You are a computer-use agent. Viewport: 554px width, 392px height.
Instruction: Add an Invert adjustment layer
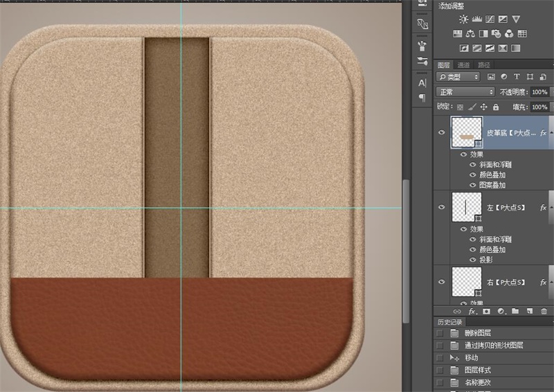[464, 48]
